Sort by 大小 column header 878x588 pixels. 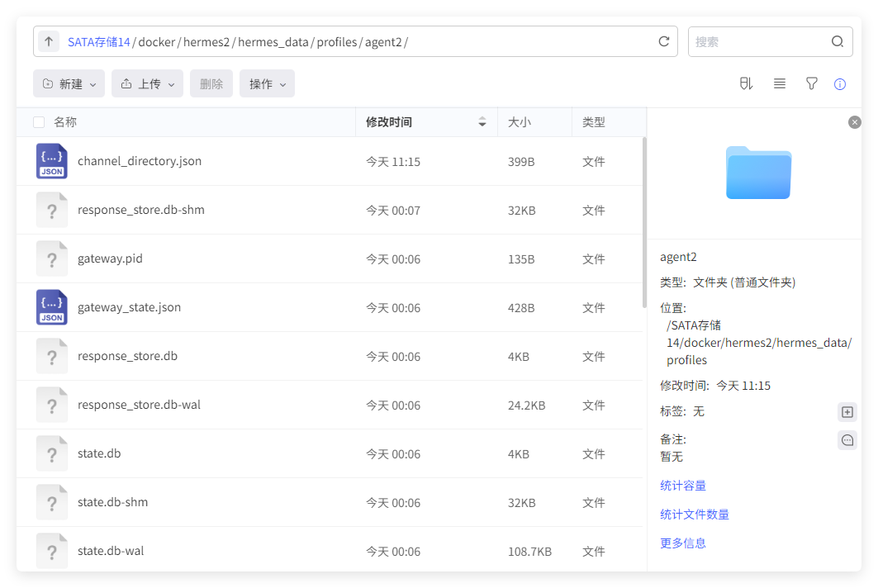(519, 122)
